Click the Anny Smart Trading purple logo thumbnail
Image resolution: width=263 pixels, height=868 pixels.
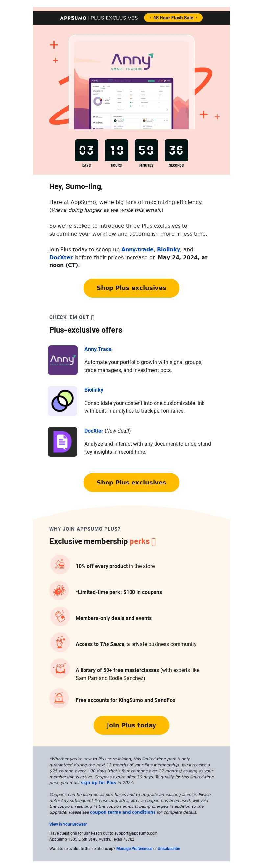click(x=63, y=360)
